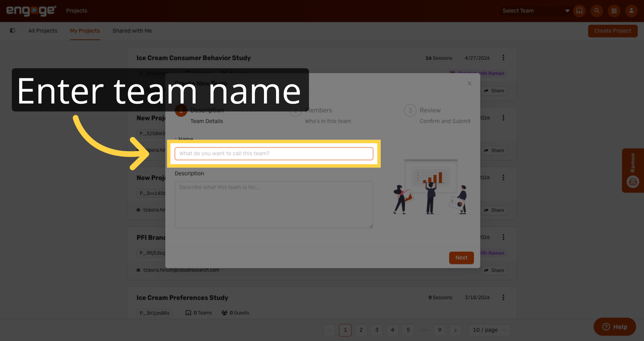Click the team Name input field

click(x=274, y=153)
